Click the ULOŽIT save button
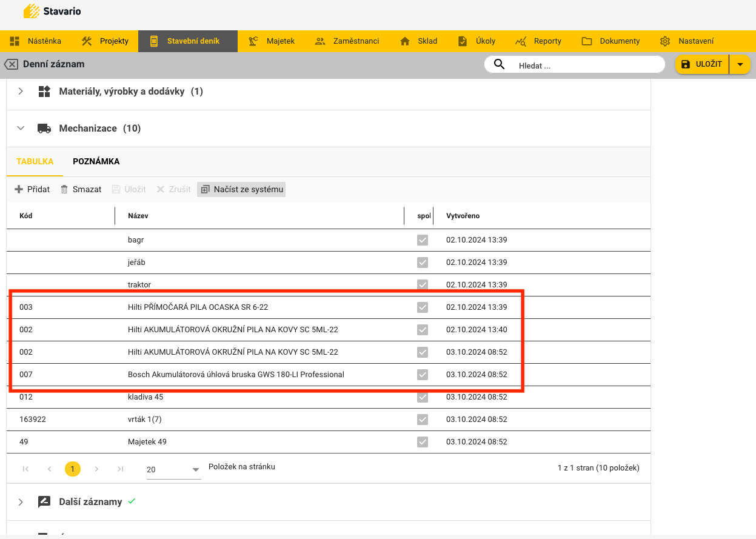 point(702,64)
